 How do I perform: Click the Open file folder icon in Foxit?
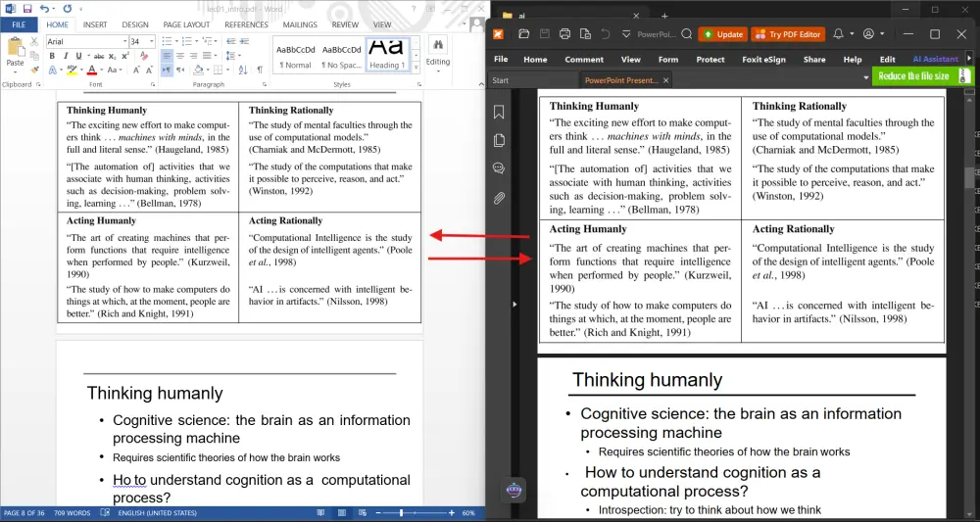coord(523,33)
